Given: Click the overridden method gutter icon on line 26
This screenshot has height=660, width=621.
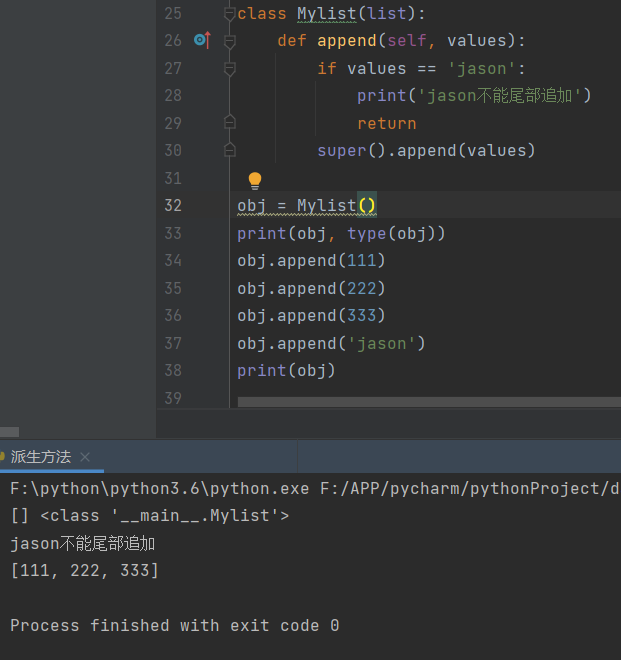Looking at the screenshot, I should coord(203,40).
